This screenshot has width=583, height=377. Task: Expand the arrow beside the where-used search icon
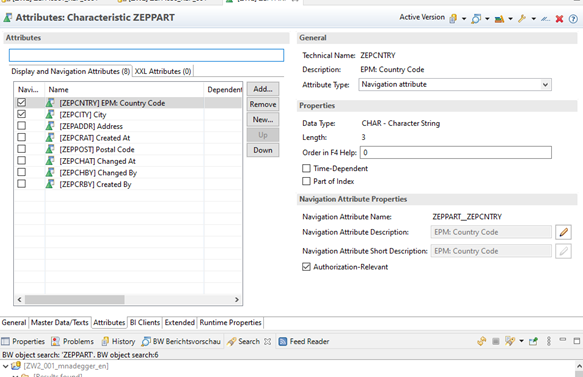[487, 19]
